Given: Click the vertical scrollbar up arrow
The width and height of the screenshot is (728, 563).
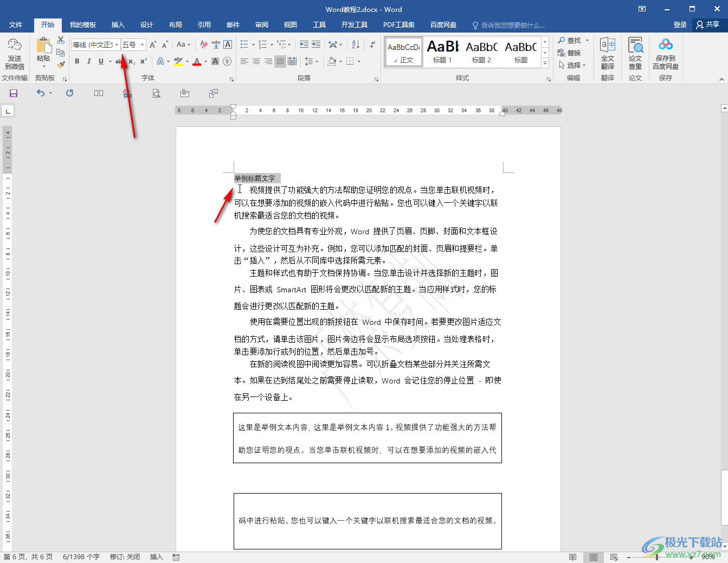Looking at the screenshot, I should click(724, 108).
